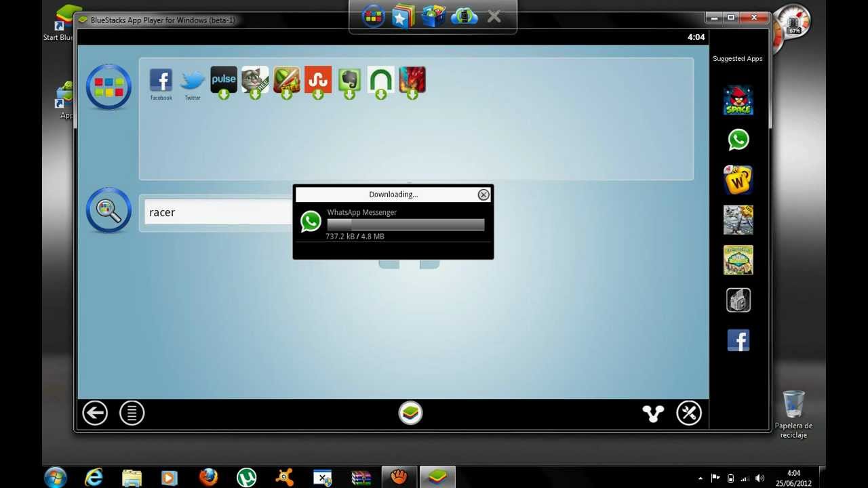Click the WhatsApp icon in the download dialog

coord(311,222)
